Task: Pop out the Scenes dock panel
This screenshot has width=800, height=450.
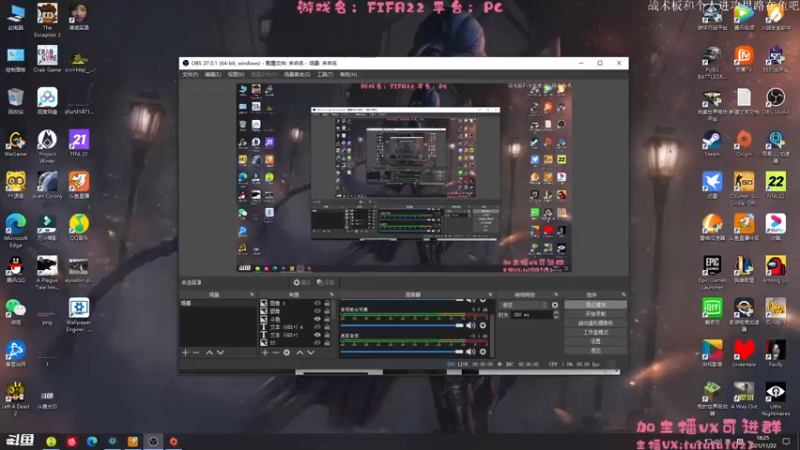Action: coord(252,295)
